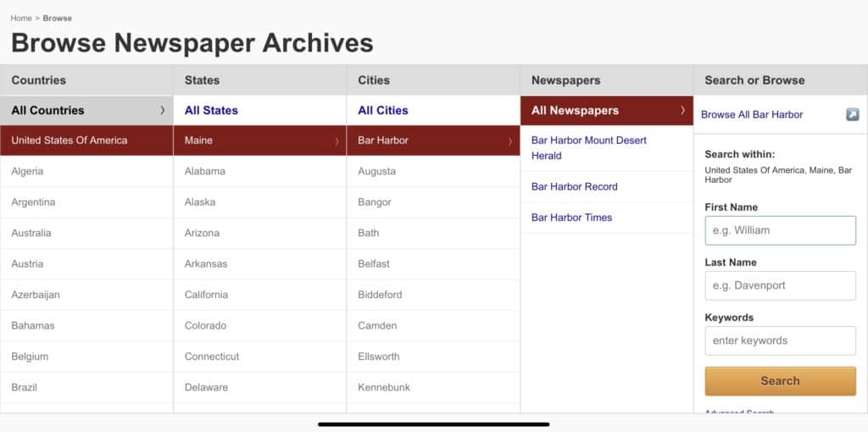Expand the Bar Harbor city chevron
Screen dimensions: 868x432
pos(509,141)
